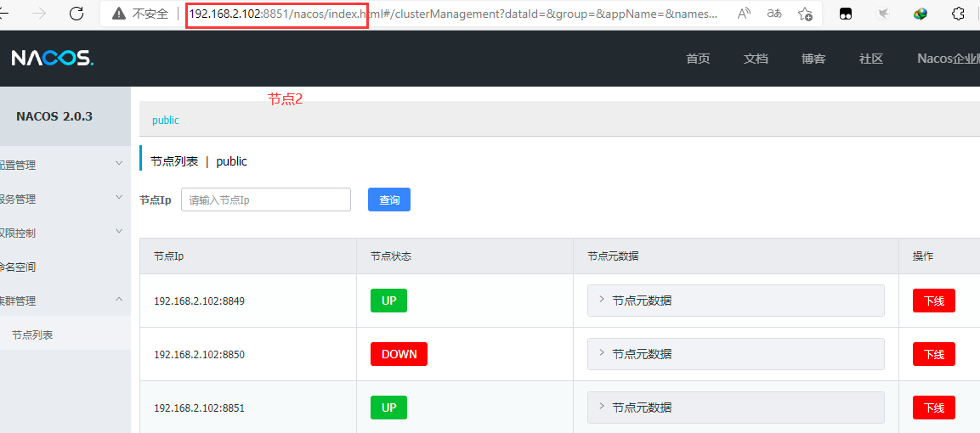Click 下线 for node 192.168.2.102:8850
Image resolution: width=980 pixels, height=433 pixels.
point(933,354)
